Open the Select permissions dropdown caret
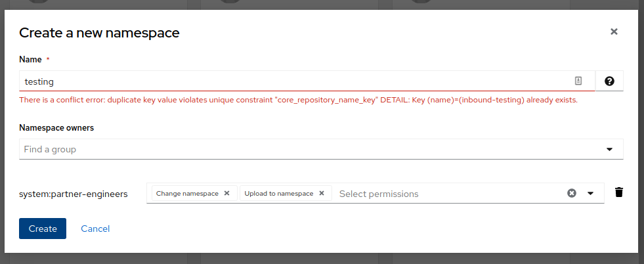Image resolution: width=644 pixels, height=264 pixels. pyautogui.click(x=590, y=193)
